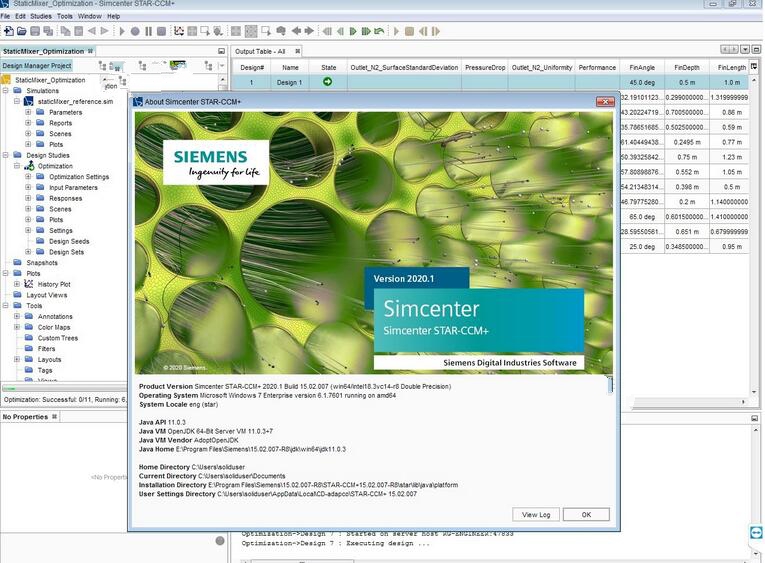
Task: Click the green Play arrow toolbar icon
Action: point(353,31)
